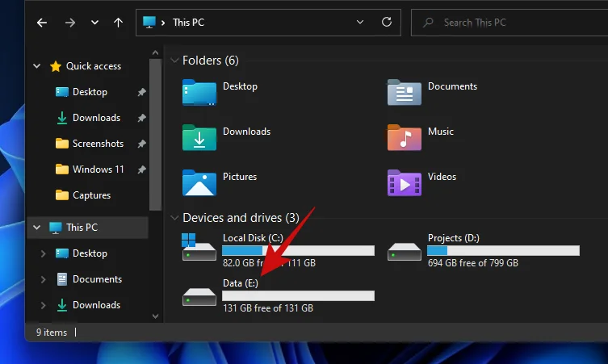Select the Videos folder icon

click(x=404, y=183)
